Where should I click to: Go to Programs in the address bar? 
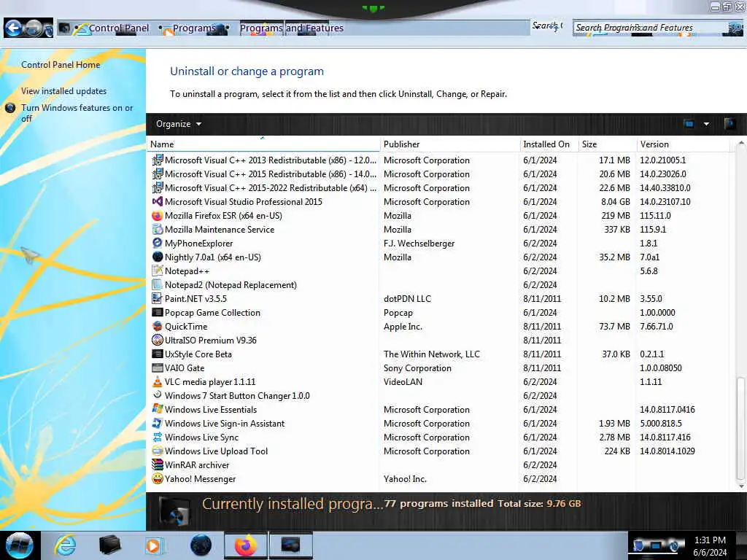click(194, 28)
